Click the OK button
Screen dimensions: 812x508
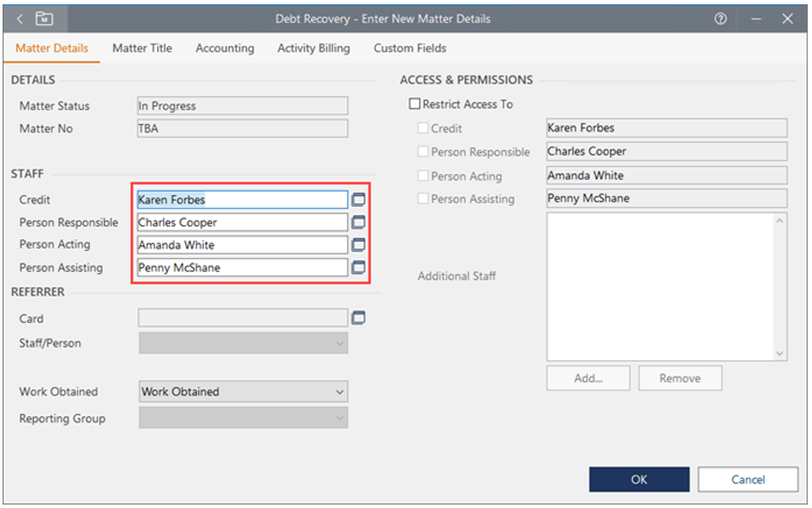pyautogui.click(x=639, y=480)
